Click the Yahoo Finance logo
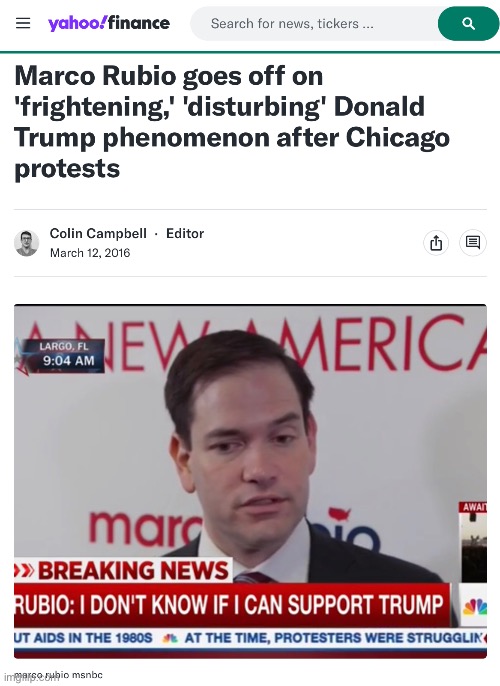500x686 pixels. (x=108, y=23)
